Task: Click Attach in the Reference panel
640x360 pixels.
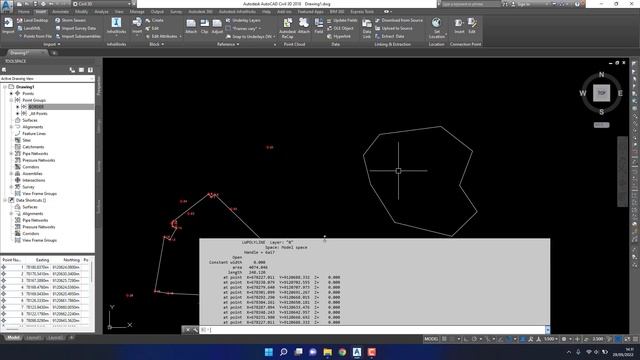Action: click(191, 26)
